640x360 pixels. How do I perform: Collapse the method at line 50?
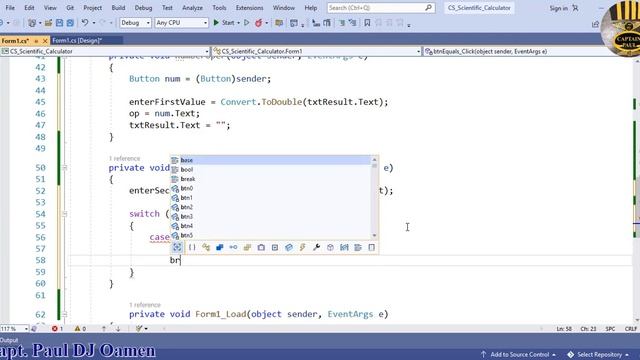click(x=64, y=168)
